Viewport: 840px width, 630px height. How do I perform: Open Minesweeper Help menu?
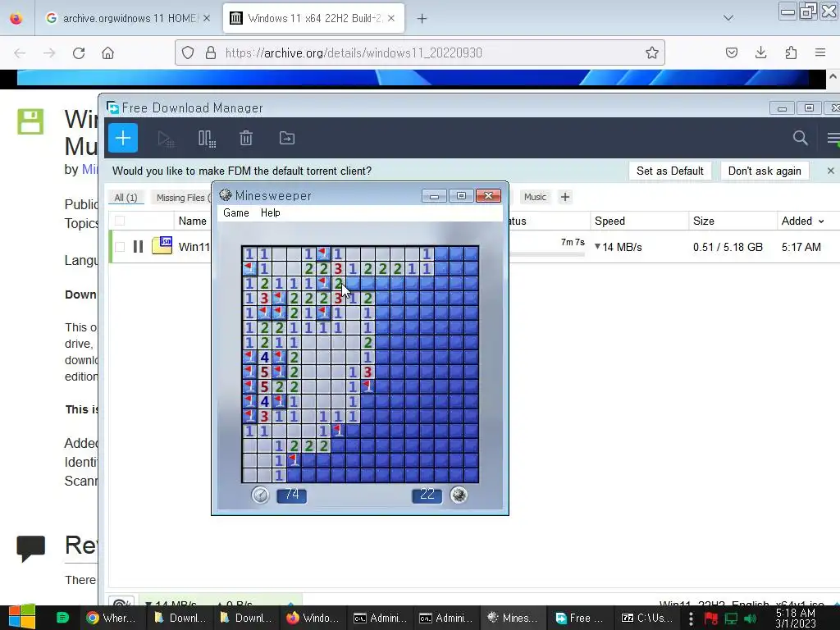point(270,212)
